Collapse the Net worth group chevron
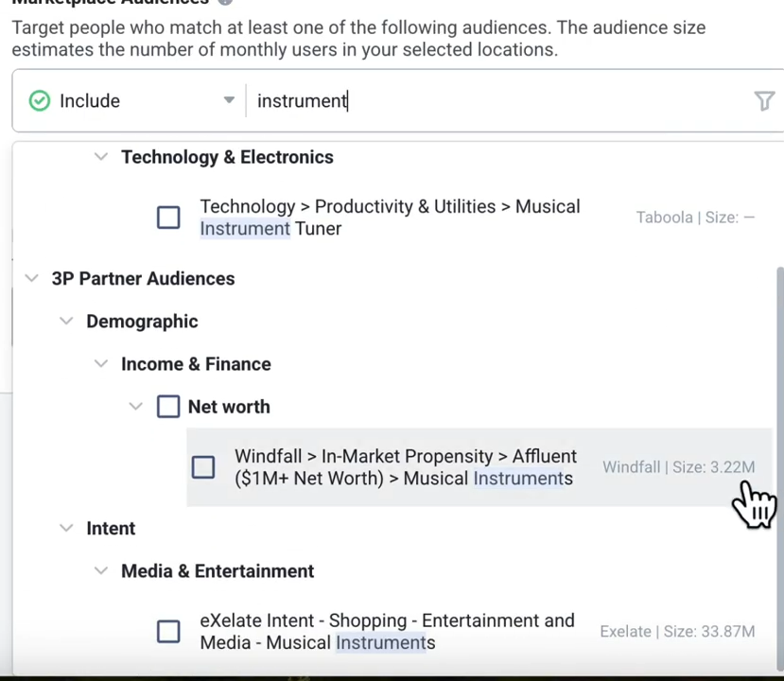 pyautogui.click(x=135, y=407)
